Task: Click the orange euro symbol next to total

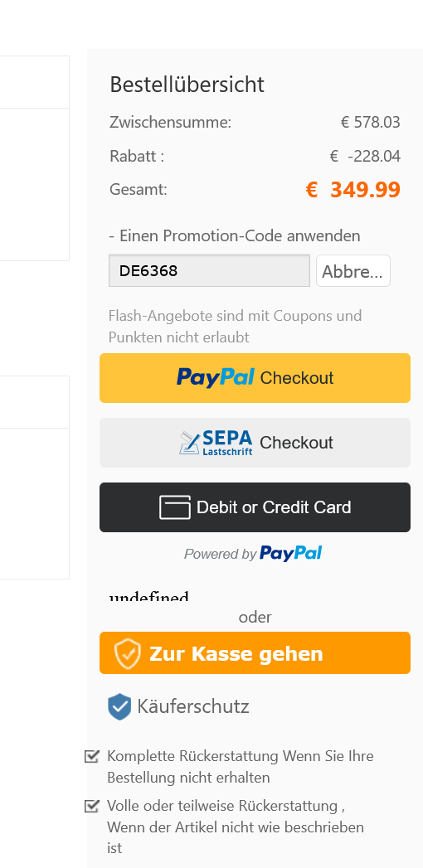Action: coord(312,190)
